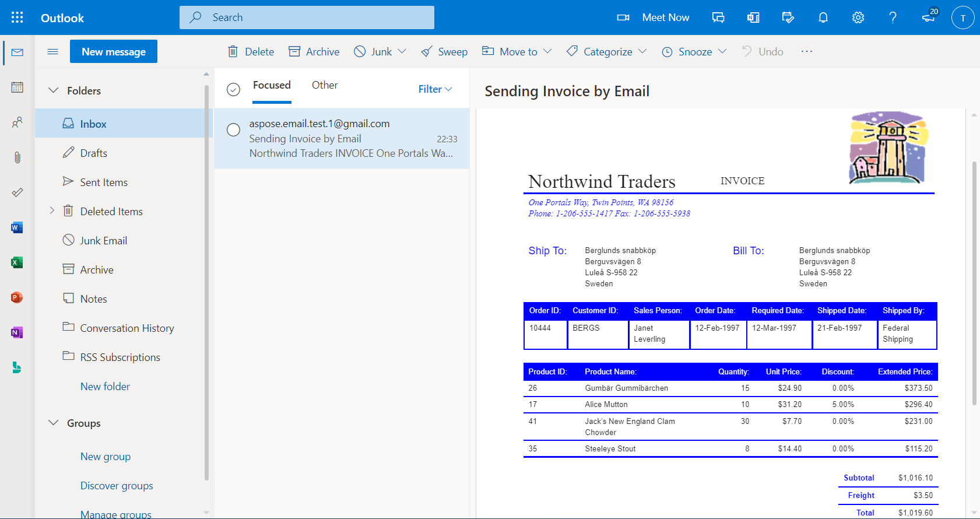Click the New folder link

pyautogui.click(x=105, y=386)
